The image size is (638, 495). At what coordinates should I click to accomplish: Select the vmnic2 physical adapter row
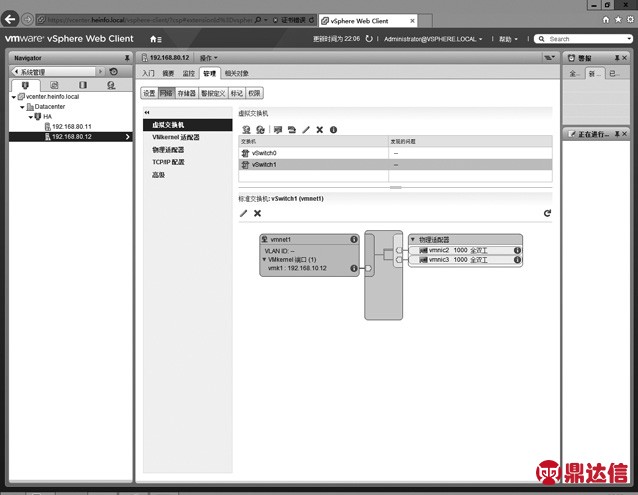click(465, 250)
